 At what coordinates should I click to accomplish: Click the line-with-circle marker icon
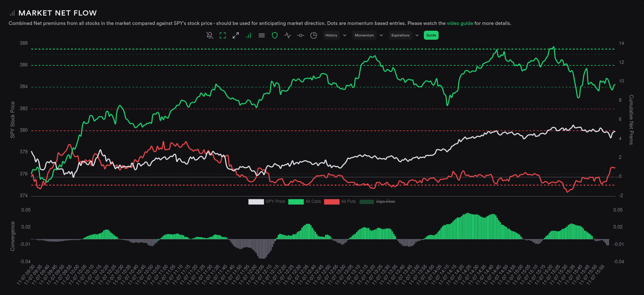301,35
